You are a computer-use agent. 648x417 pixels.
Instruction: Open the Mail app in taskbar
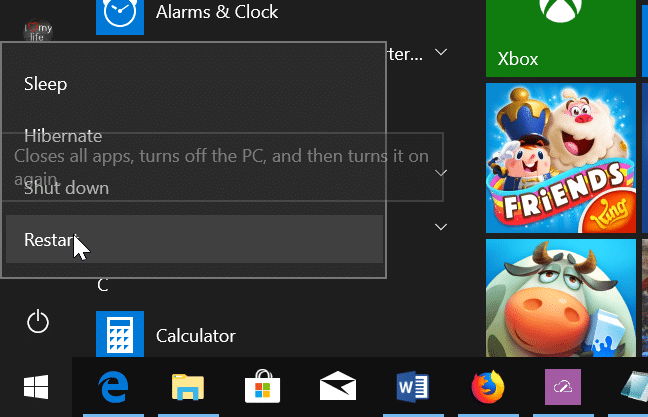point(338,386)
